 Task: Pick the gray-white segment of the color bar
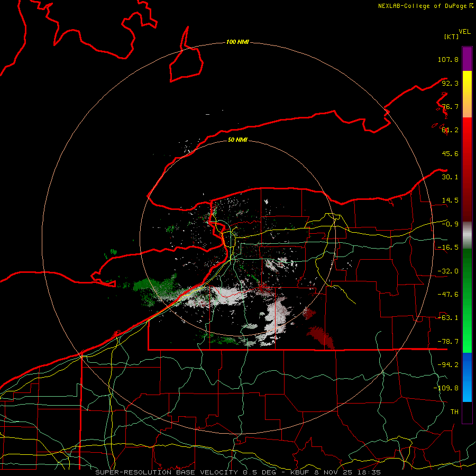(467, 235)
